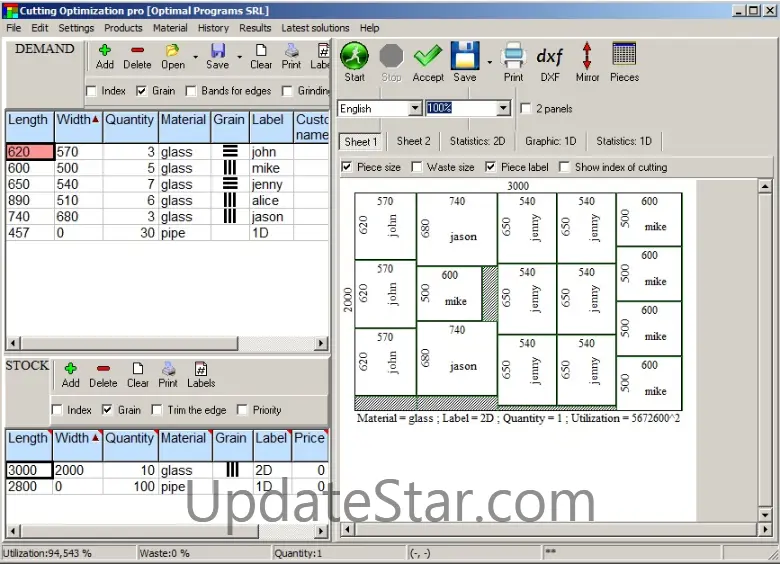Click demand Length column header
The height and width of the screenshot is (564, 780).
click(30, 127)
